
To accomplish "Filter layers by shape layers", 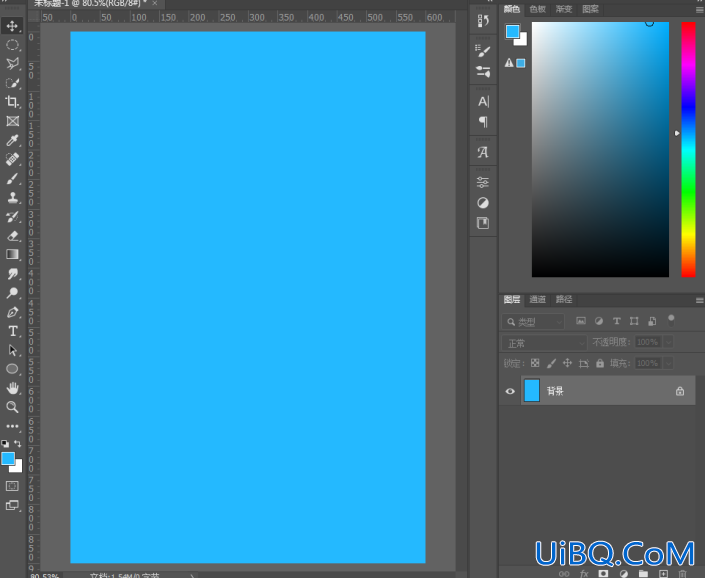I will (x=634, y=321).
